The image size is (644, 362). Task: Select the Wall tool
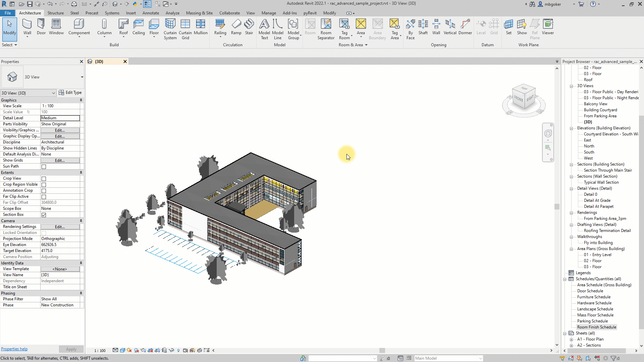[x=27, y=27]
